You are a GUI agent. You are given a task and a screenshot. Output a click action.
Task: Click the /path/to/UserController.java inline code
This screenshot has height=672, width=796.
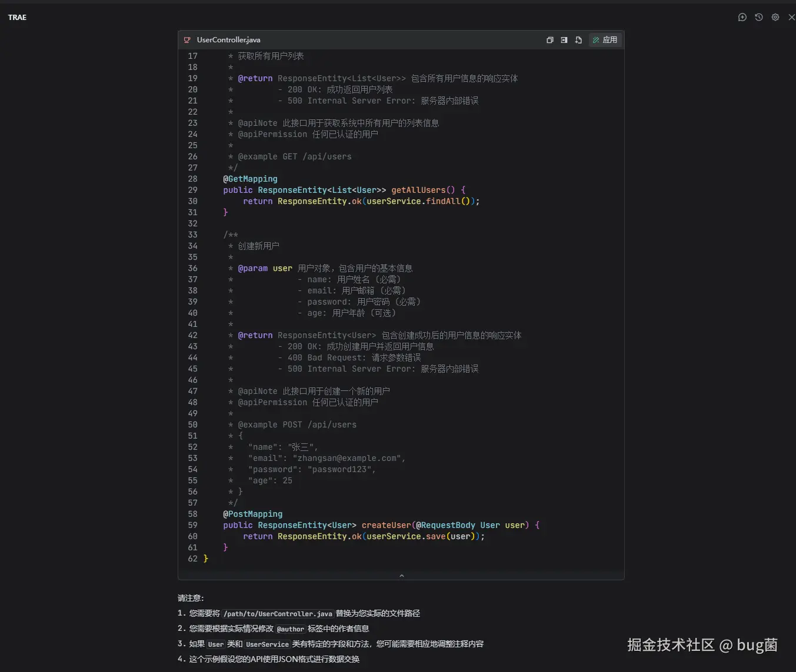278,613
